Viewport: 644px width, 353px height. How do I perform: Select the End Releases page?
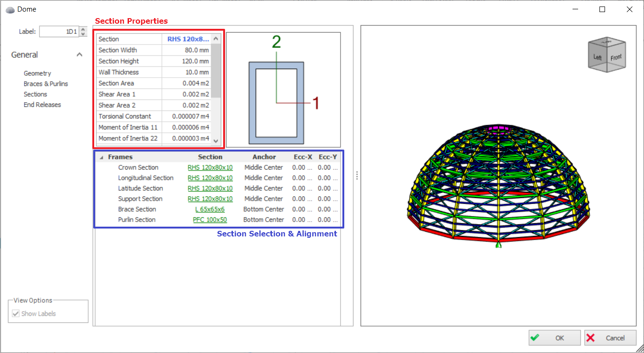tap(42, 105)
